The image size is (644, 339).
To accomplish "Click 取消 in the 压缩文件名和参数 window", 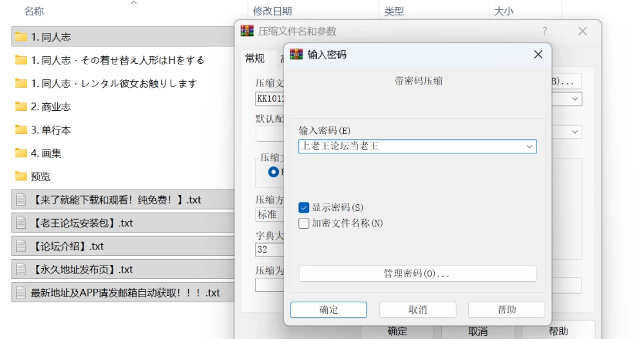I will [x=478, y=331].
